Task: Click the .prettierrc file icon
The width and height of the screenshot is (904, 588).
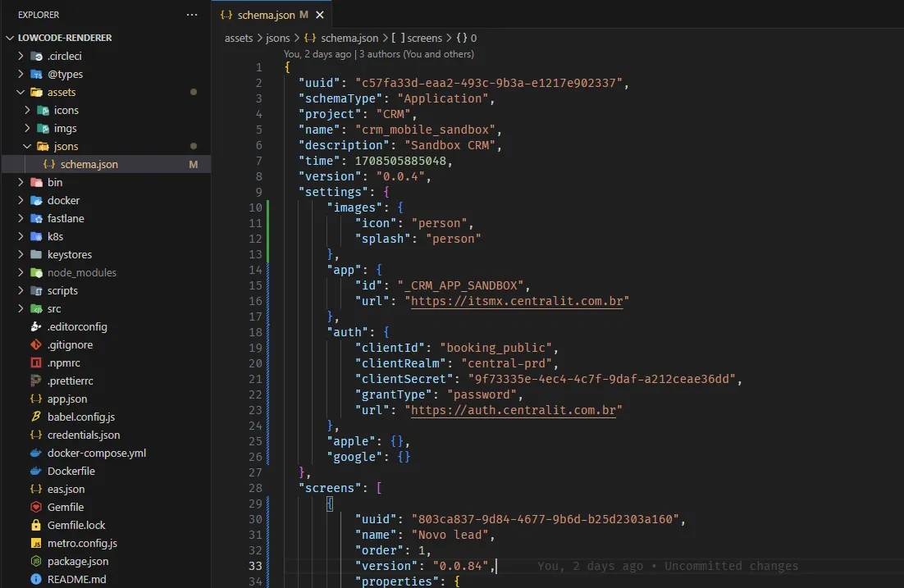Action: pyautogui.click(x=36, y=381)
